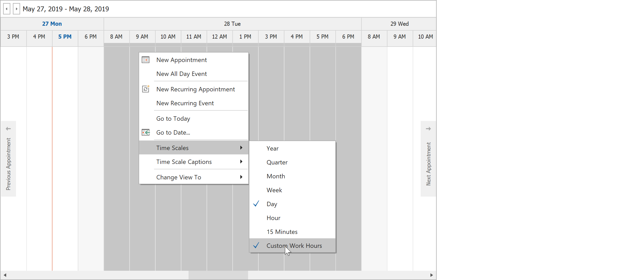Click the 28 Tue day header
The image size is (644, 280).
pyautogui.click(x=232, y=24)
